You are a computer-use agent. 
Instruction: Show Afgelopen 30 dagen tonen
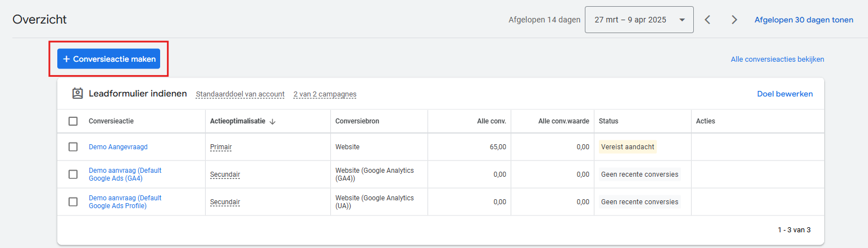[803, 20]
